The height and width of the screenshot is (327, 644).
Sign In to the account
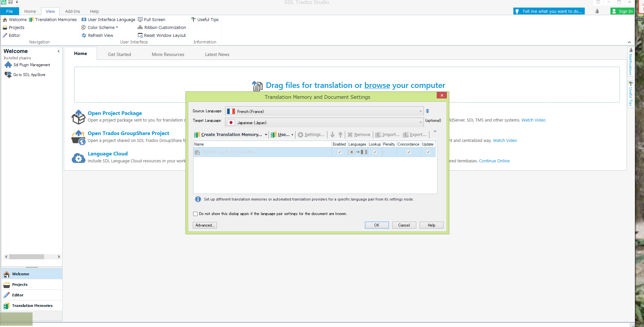click(622, 11)
